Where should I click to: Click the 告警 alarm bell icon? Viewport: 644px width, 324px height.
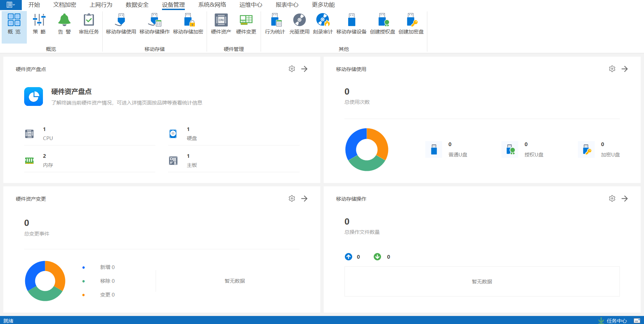[x=64, y=23]
